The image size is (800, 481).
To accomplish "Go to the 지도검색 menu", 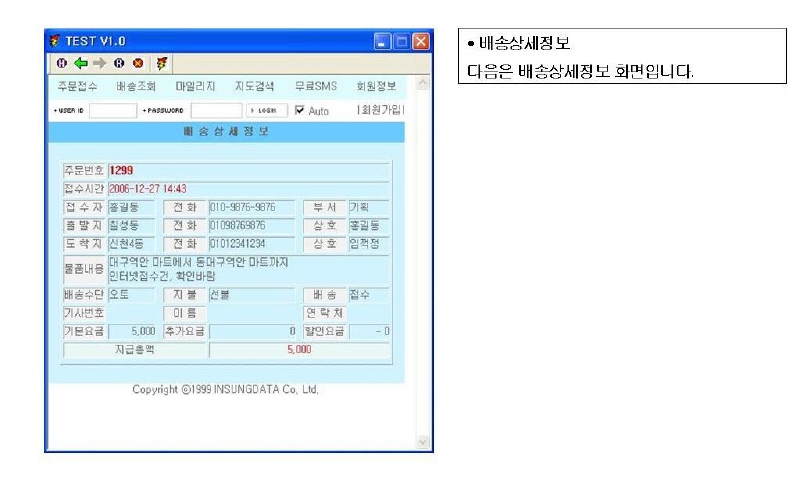I will coord(254,86).
